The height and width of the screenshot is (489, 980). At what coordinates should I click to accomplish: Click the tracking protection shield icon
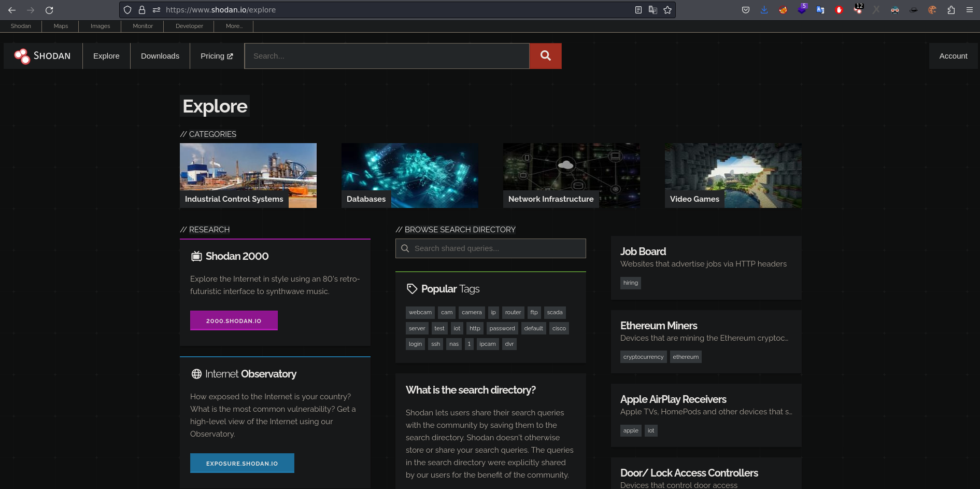(127, 10)
